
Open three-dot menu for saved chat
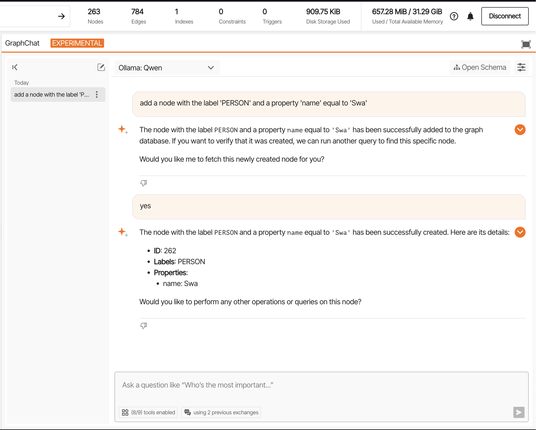click(97, 95)
